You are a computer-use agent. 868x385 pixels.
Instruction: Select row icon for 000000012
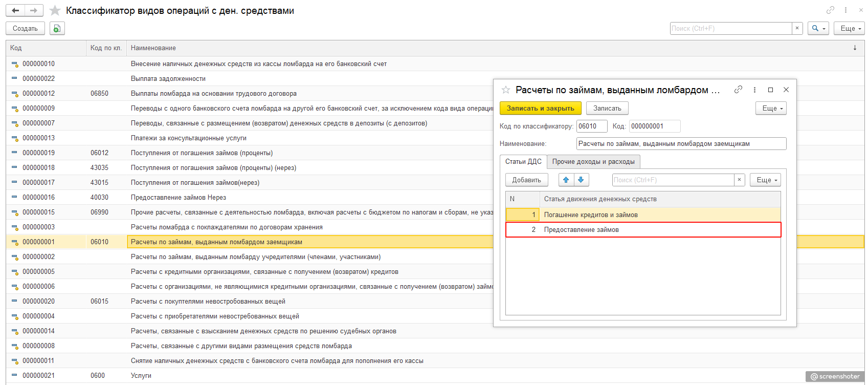(15, 94)
